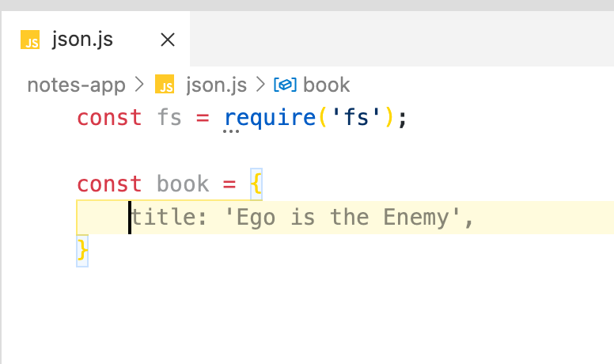614x364 pixels.
Task: Click the json.js breadcrumb entry
Action: (x=217, y=85)
